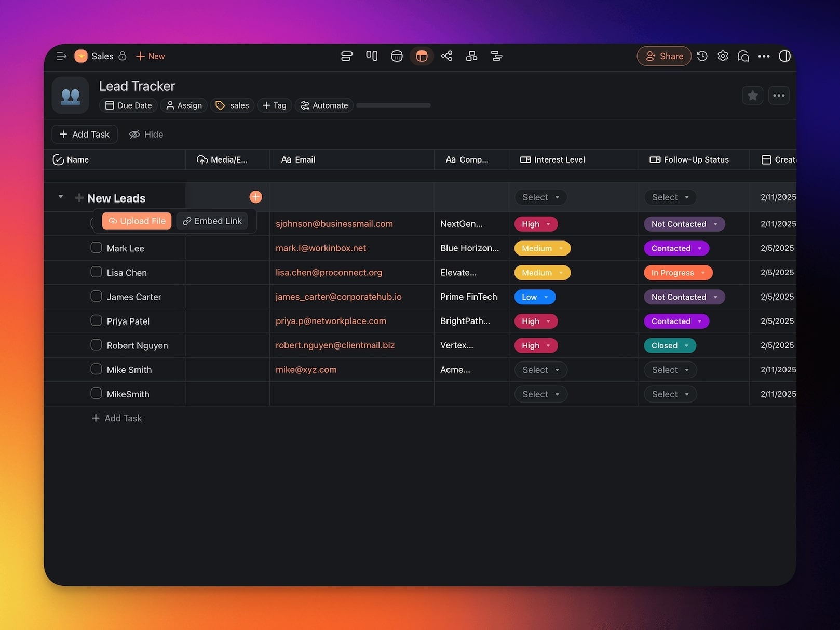Viewport: 840px width, 630px height.
Task: Switch to the board columns view
Action: (x=372, y=56)
